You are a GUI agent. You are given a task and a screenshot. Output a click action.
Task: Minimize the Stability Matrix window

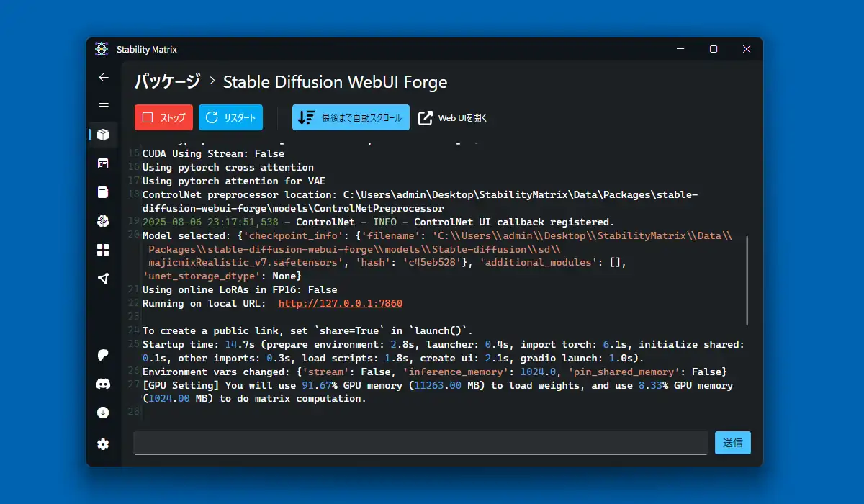[680, 49]
